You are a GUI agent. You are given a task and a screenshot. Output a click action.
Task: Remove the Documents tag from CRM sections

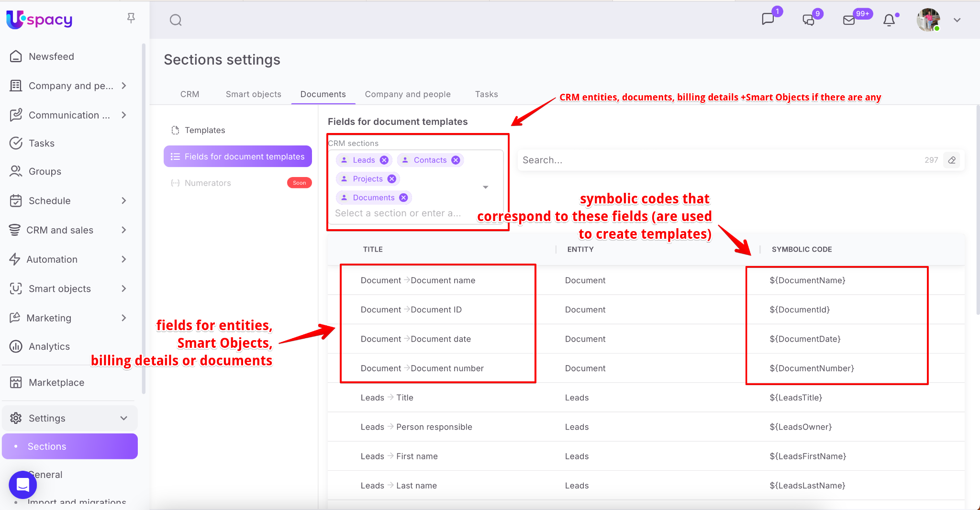pyautogui.click(x=403, y=198)
